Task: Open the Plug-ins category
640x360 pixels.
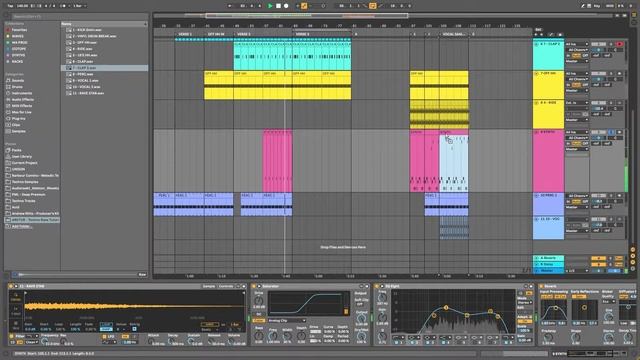Action: pyautogui.click(x=18, y=118)
